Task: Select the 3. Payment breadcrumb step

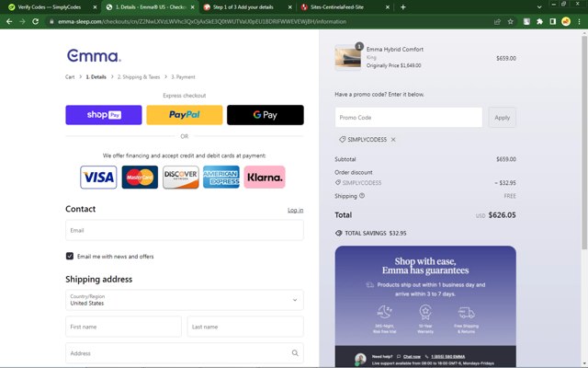Action: tap(183, 77)
